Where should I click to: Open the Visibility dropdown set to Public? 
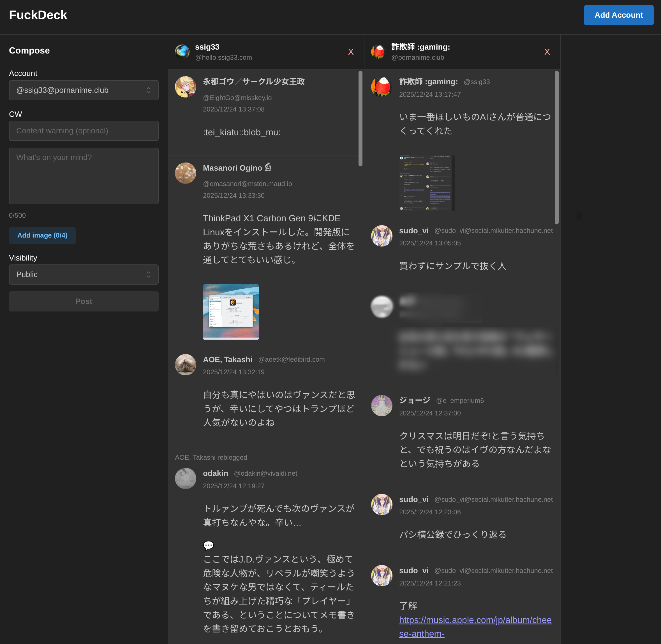(84, 274)
